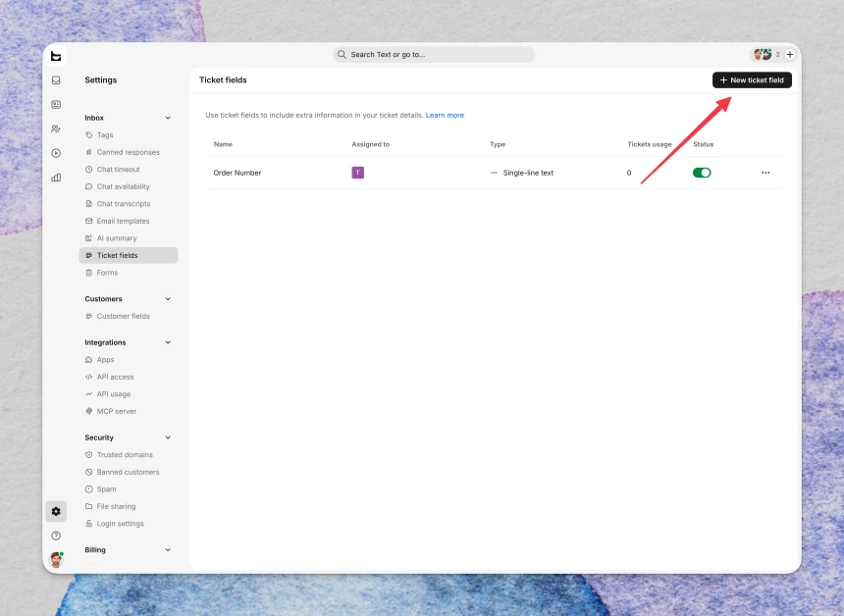
Task: Open Tags settings
Action: click(x=129, y=135)
